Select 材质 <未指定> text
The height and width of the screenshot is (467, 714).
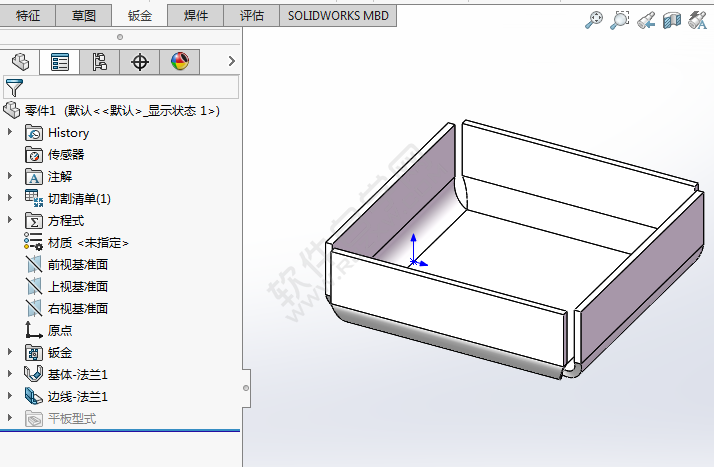click(x=88, y=243)
